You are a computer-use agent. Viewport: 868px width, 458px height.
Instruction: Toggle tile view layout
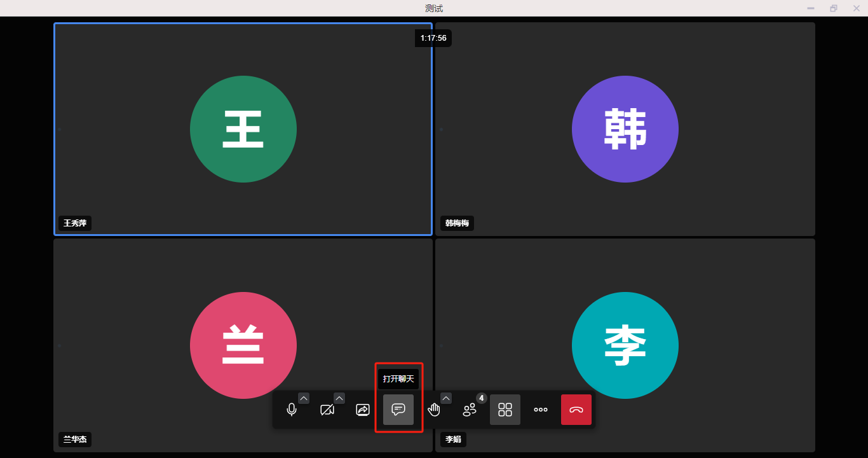[505, 410]
